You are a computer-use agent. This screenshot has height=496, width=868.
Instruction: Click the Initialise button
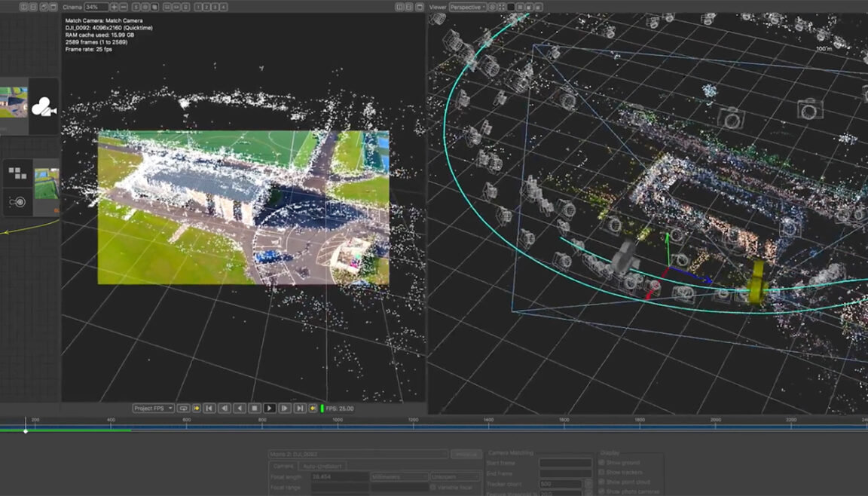point(466,454)
